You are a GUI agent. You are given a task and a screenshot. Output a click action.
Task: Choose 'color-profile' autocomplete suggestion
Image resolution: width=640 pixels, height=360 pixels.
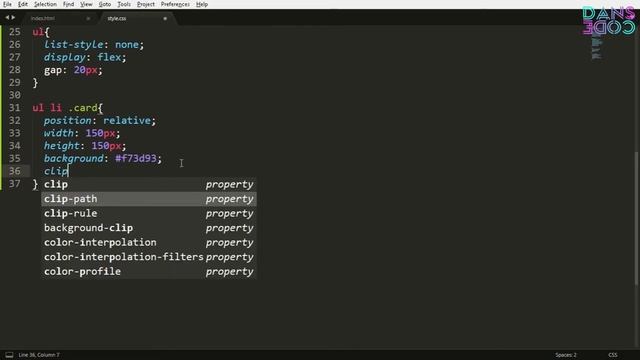(x=149, y=271)
